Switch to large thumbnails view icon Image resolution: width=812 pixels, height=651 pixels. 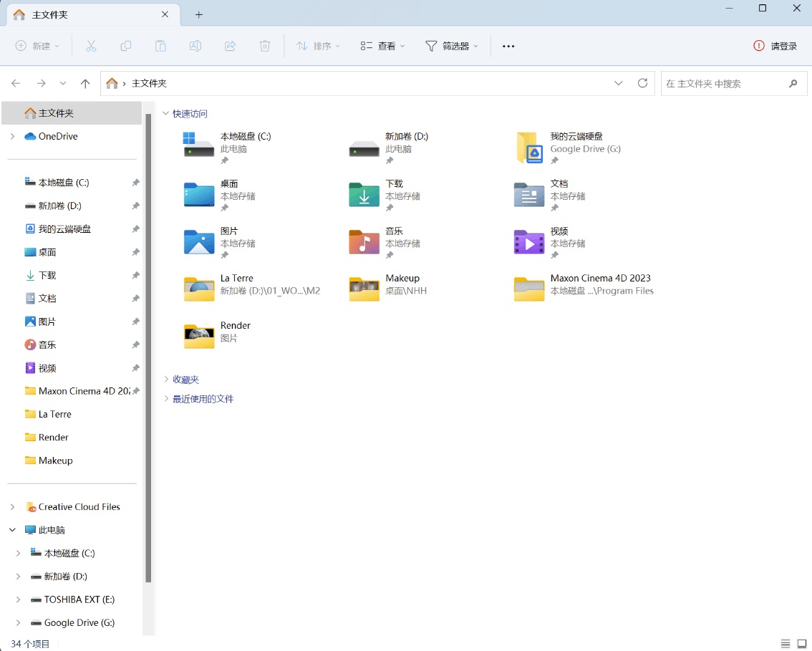click(x=802, y=644)
